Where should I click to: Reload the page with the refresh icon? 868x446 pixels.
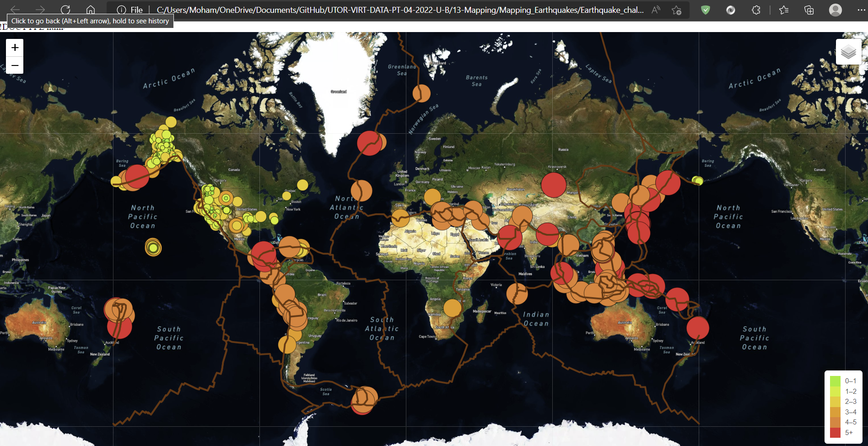(65, 10)
